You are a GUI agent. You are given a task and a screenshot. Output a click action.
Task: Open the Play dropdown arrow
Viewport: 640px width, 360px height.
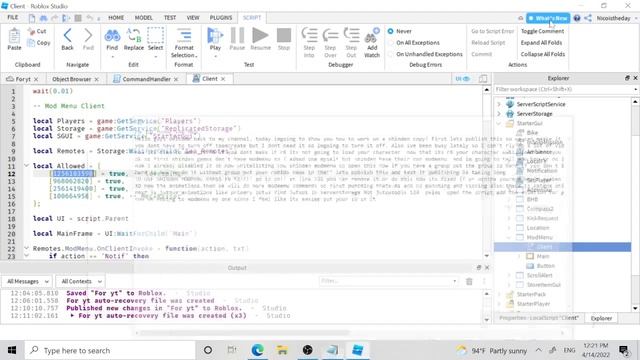(215, 56)
